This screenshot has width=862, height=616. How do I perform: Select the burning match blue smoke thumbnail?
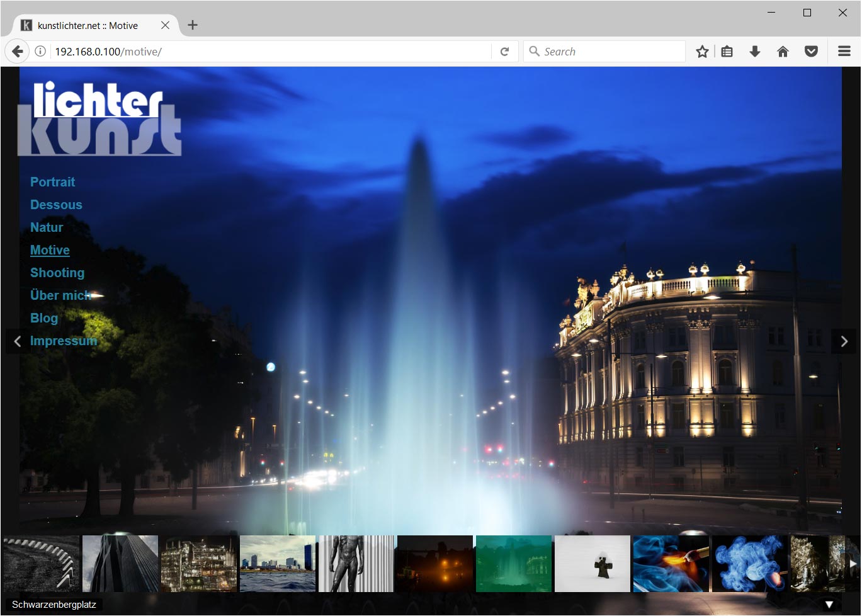pos(671,564)
